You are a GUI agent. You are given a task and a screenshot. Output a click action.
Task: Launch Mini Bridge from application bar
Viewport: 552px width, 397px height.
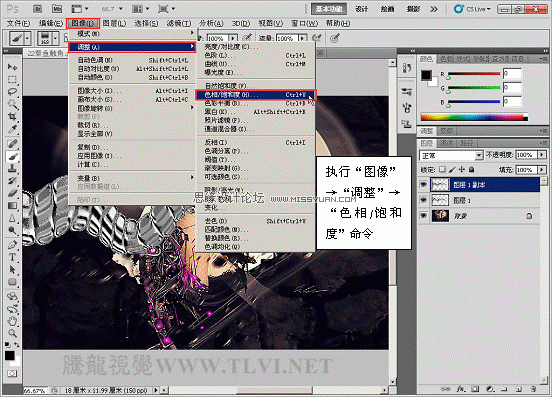57,9
